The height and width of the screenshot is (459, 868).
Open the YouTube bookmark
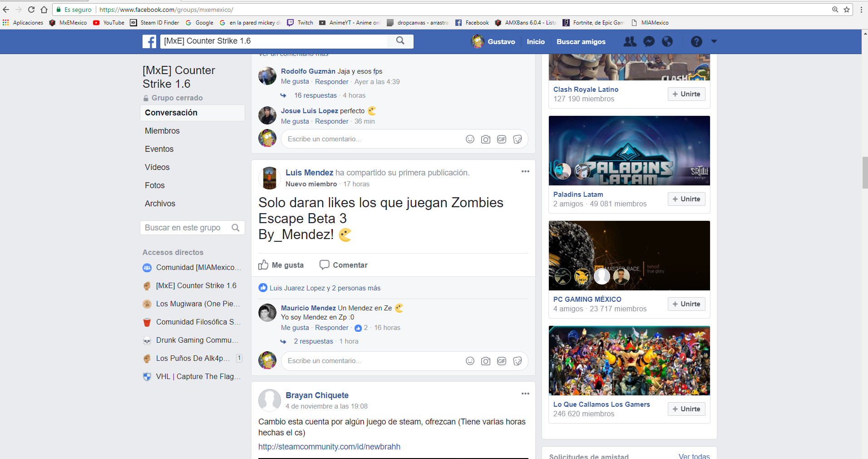[x=108, y=23]
